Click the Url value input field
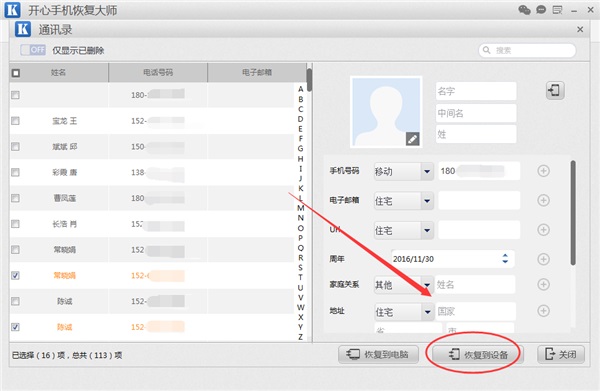Image resolution: width=600 pixels, height=391 pixels. coord(479,230)
